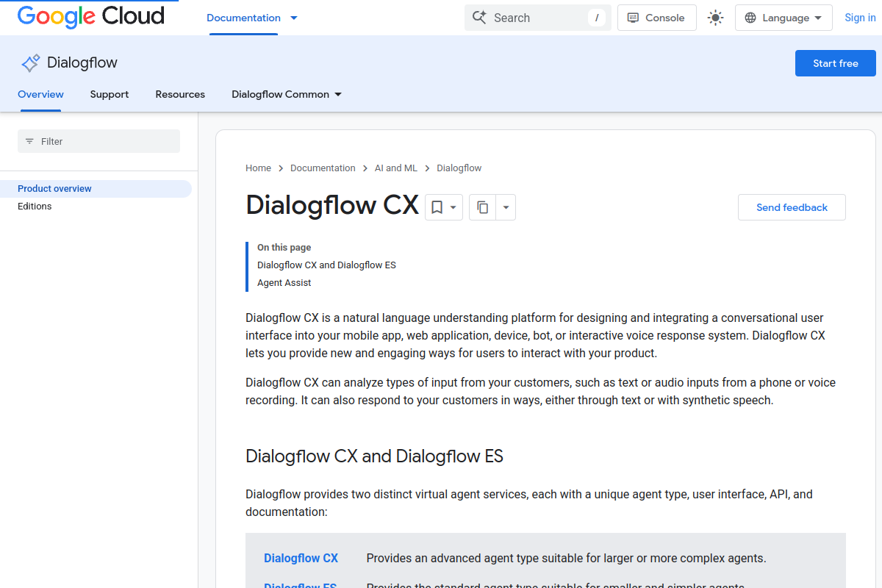Click the Console screen icon
Viewport: 882px width, 588px height.
coord(633,18)
